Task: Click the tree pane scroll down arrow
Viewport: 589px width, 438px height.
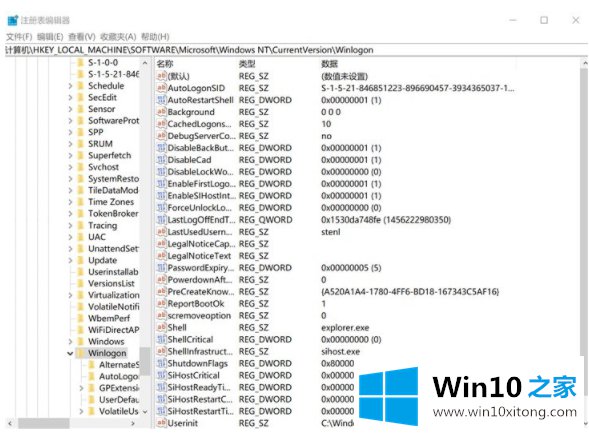Action: (x=145, y=412)
